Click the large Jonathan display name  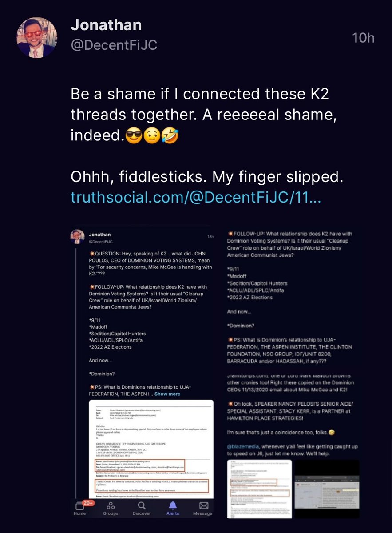[x=106, y=25]
